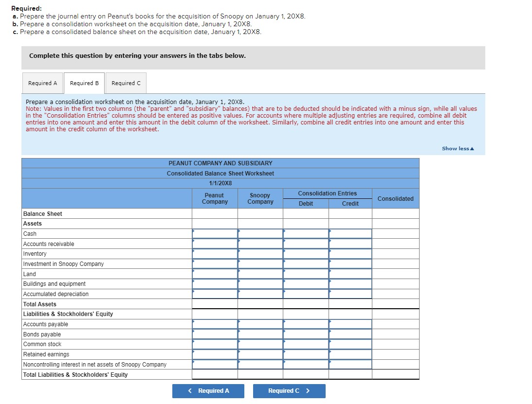Screen dimensions: 532x404
Task: Click the 'Consolidation Entries' header
Action: tap(328, 193)
